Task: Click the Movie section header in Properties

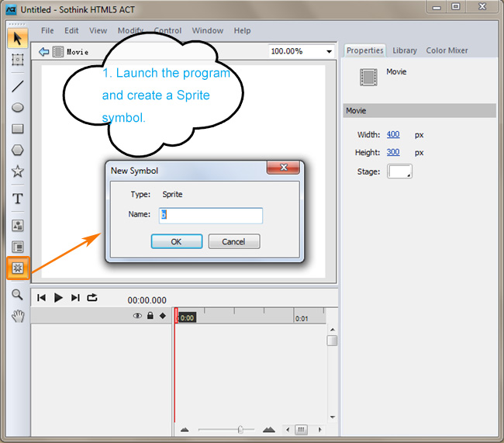Action: [419, 111]
